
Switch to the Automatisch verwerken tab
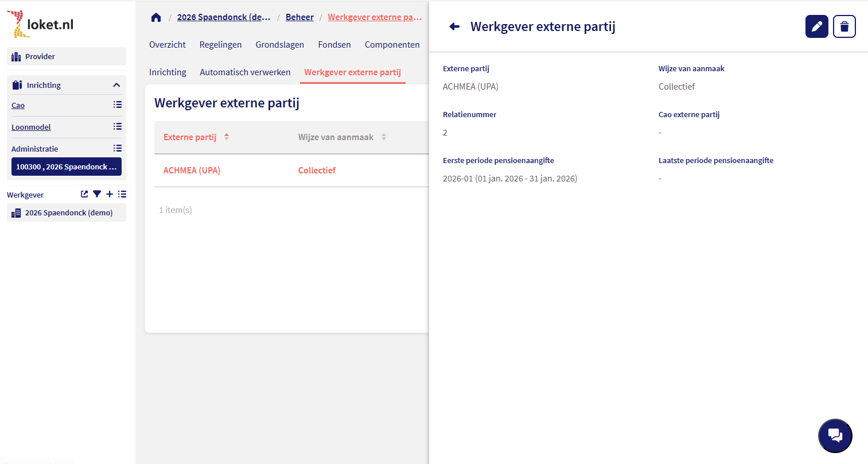point(245,72)
